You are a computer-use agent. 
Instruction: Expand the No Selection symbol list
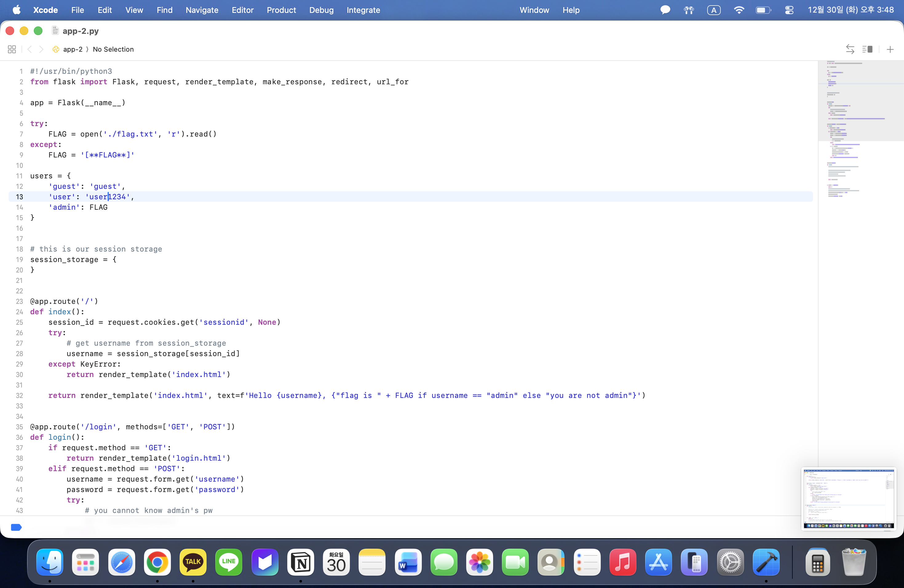113,50
